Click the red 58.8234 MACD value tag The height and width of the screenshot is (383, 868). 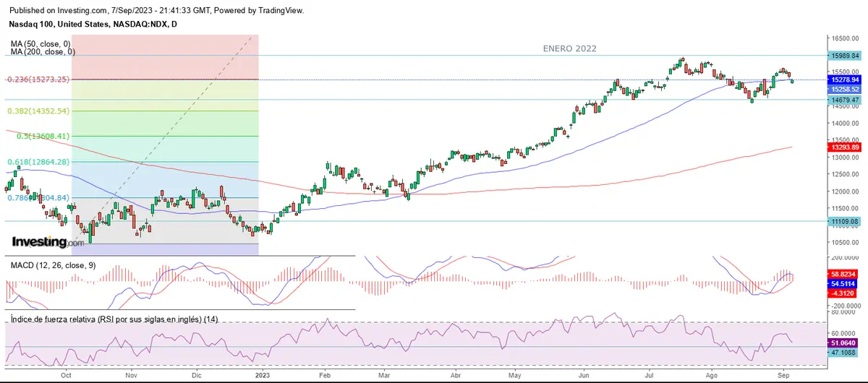point(844,275)
